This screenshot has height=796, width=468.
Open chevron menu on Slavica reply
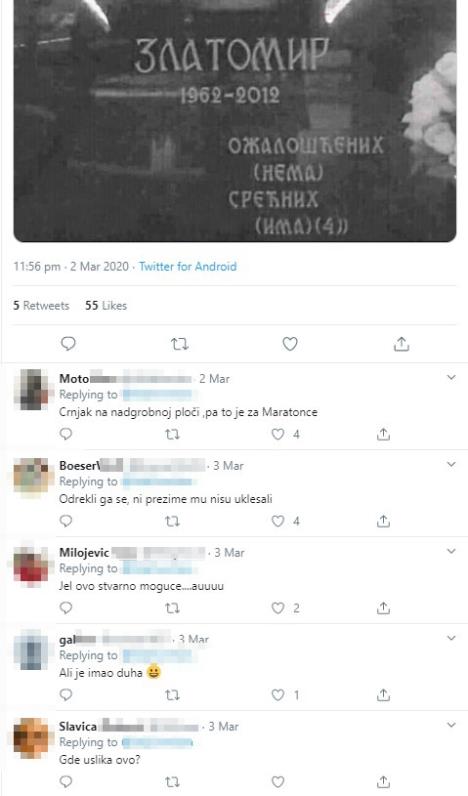[x=451, y=725]
